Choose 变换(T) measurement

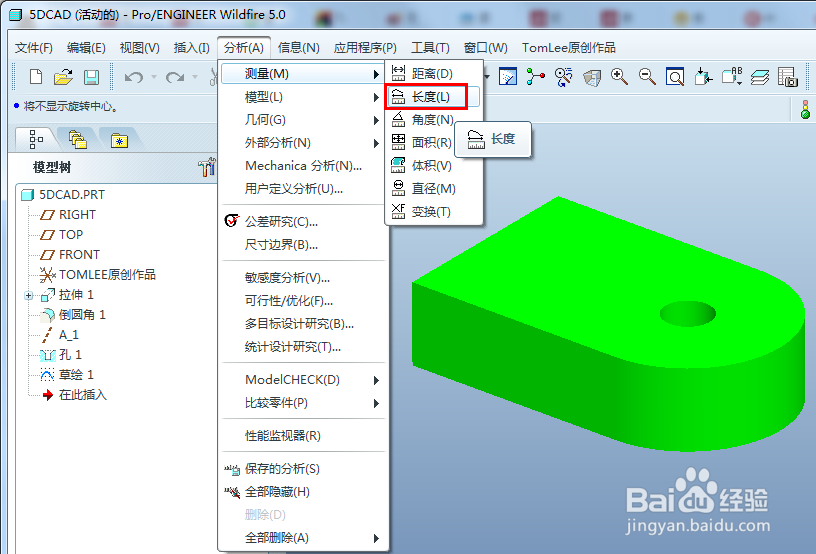[434, 211]
